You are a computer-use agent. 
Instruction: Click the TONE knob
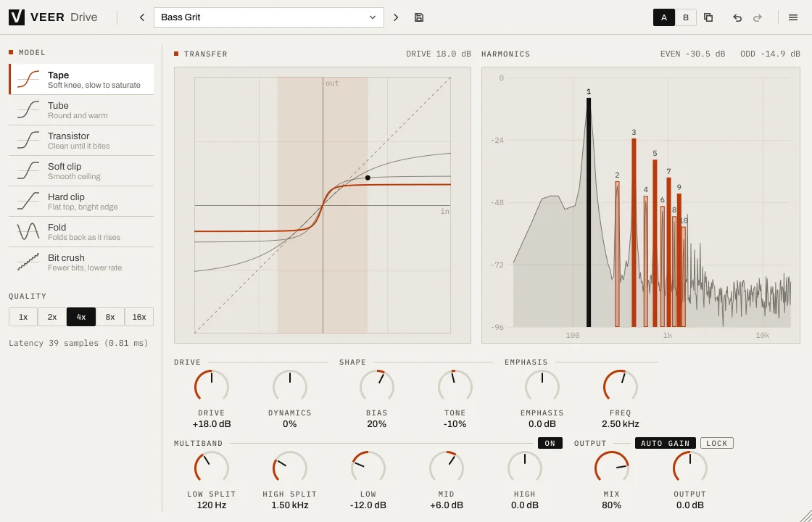455,386
